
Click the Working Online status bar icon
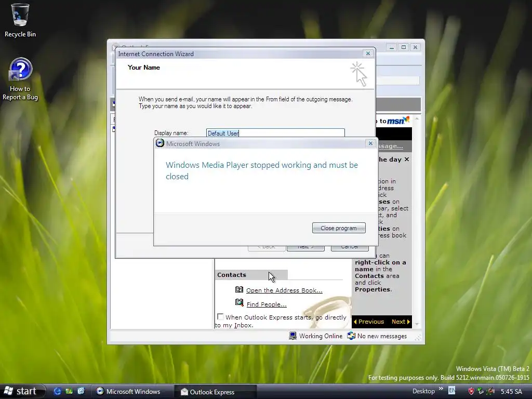(x=293, y=336)
